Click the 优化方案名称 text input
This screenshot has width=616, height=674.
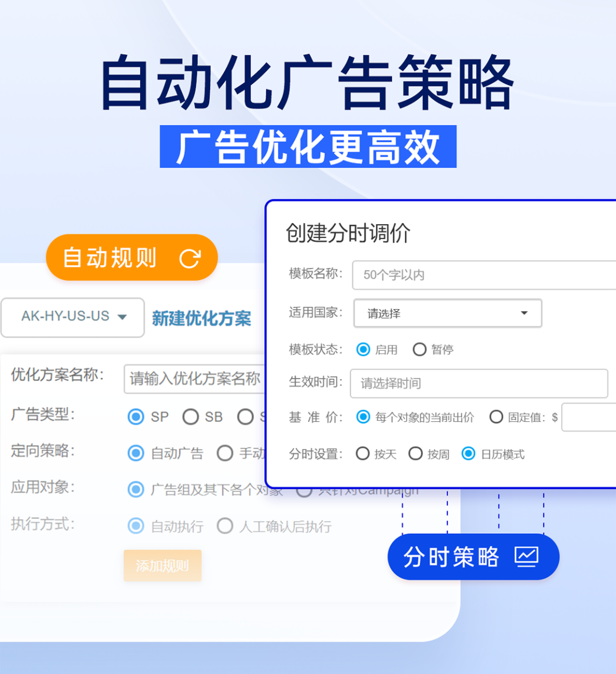point(194,379)
